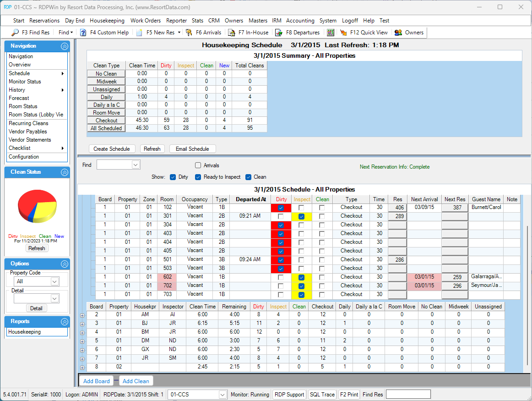Toggle the Arrivals checkbox

pos(198,165)
